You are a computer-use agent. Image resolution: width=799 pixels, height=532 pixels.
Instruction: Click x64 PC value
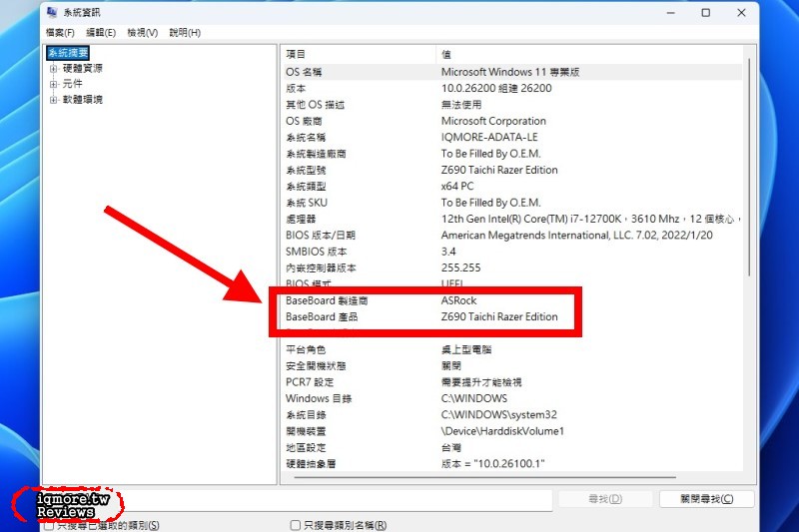(457, 186)
